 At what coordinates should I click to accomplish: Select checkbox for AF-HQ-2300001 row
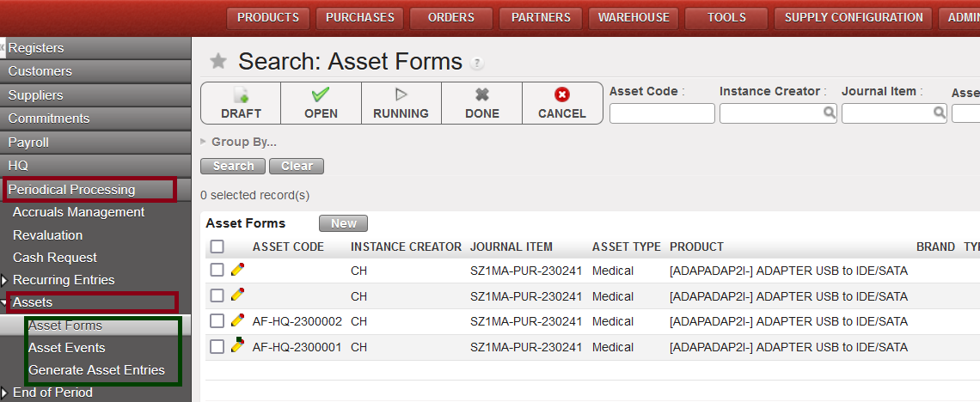(217, 347)
